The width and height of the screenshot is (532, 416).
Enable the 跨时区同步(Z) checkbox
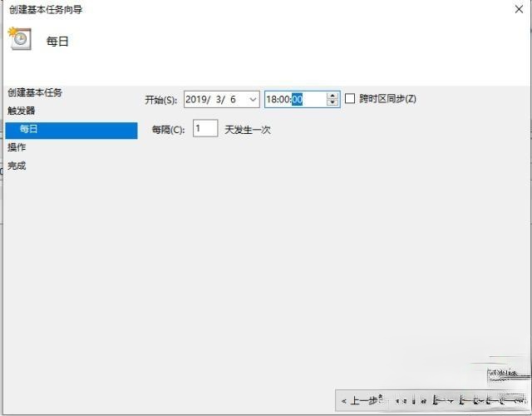click(350, 99)
